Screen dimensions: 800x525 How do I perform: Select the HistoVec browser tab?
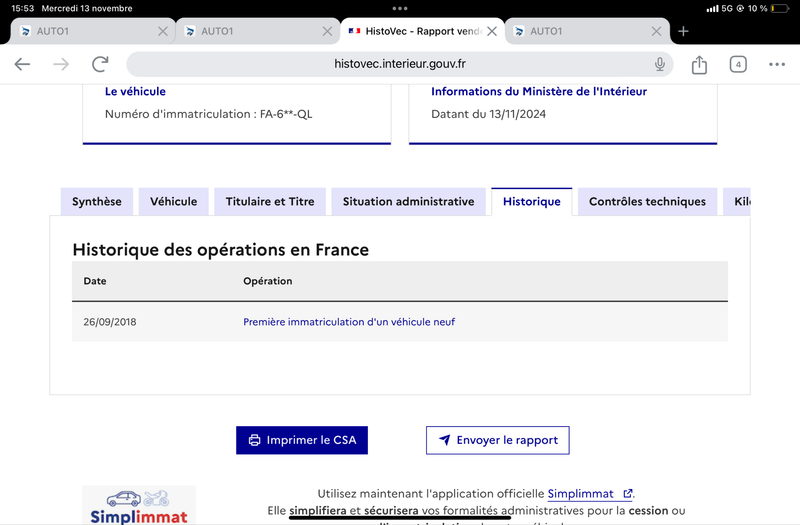pos(421,32)
